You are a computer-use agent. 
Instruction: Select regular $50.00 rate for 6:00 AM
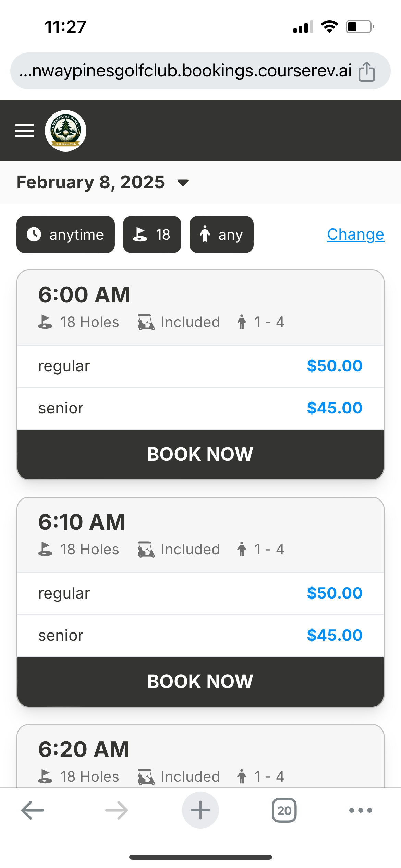200,366
